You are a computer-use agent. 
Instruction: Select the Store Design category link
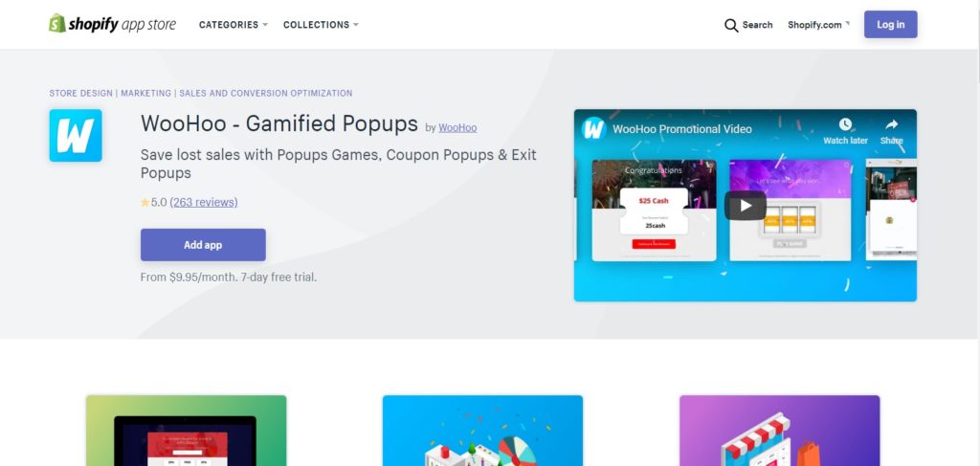coord(81,93)
